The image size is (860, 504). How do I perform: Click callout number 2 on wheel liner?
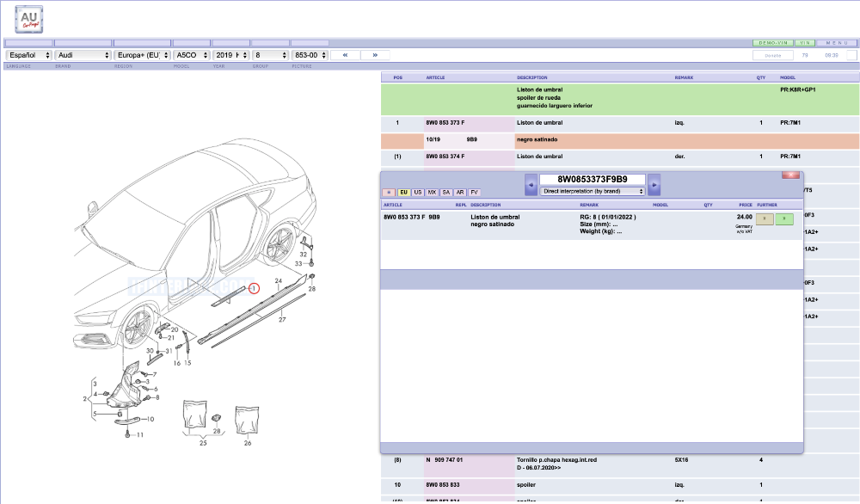pos(85,399)
